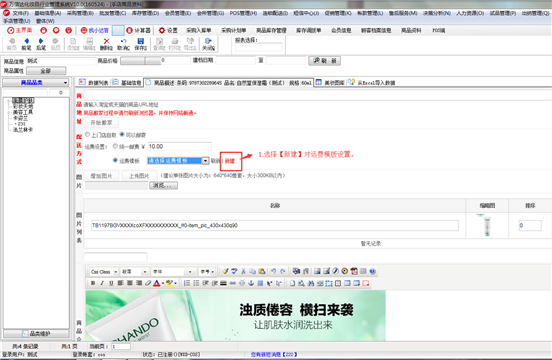Switch to the 从Excel导入数据 tab
Viewport: 552px width, 360px height.
(372, 82)
